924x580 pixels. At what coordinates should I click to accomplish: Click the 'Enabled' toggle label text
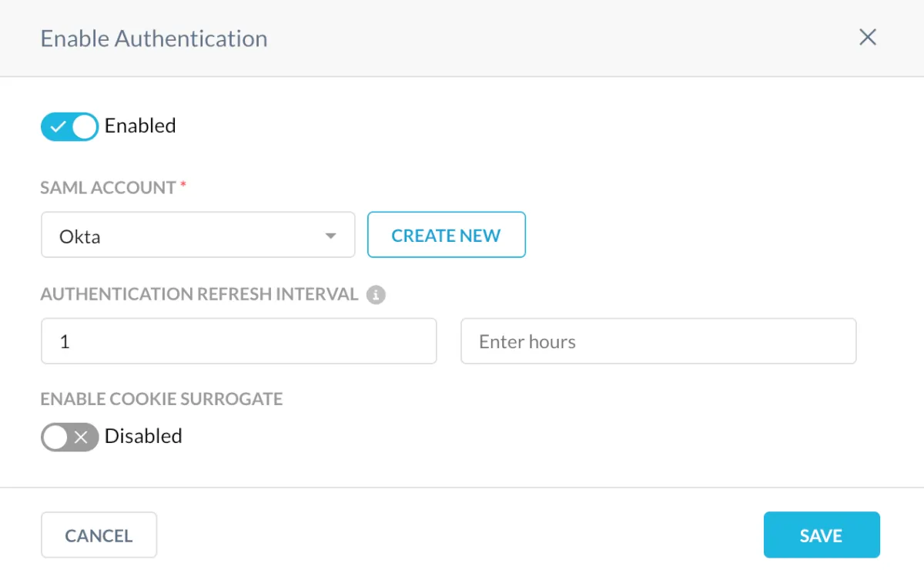[x=140, y=126]
